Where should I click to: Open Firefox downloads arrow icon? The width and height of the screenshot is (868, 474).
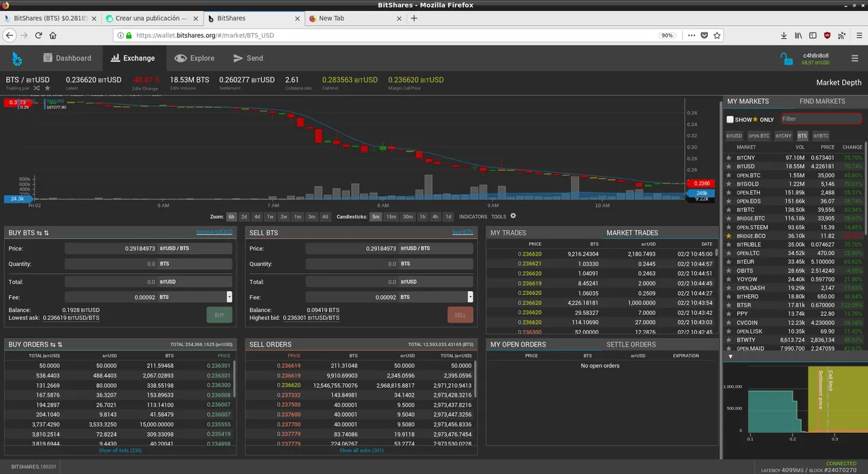pyautogui.click(x=784, y=35)
